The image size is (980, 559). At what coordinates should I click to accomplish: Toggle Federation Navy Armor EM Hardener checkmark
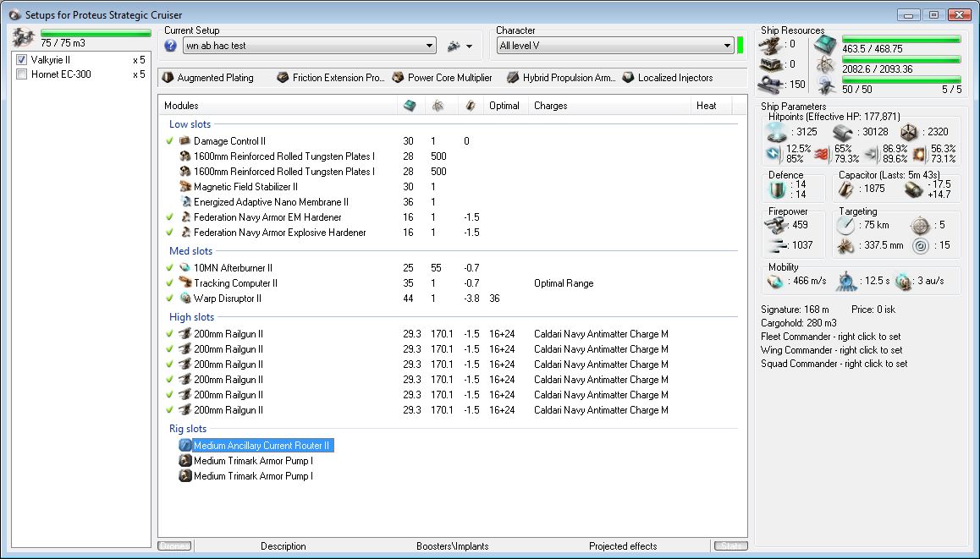pos(169,217)
